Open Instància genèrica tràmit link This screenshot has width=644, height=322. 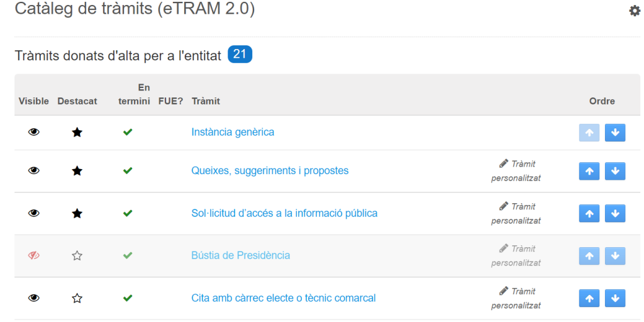[233, 132]
